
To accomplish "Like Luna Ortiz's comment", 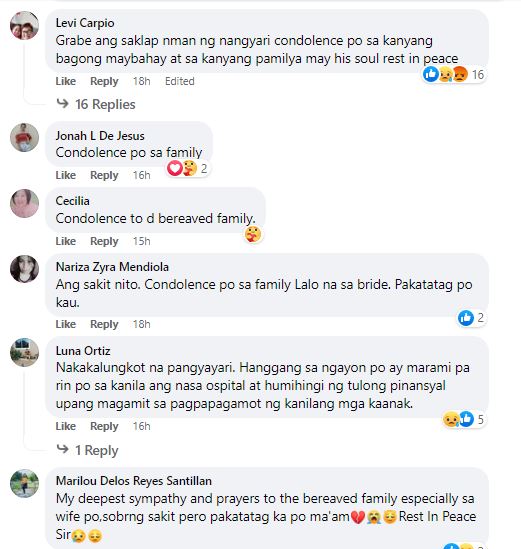I will (65, 426).
